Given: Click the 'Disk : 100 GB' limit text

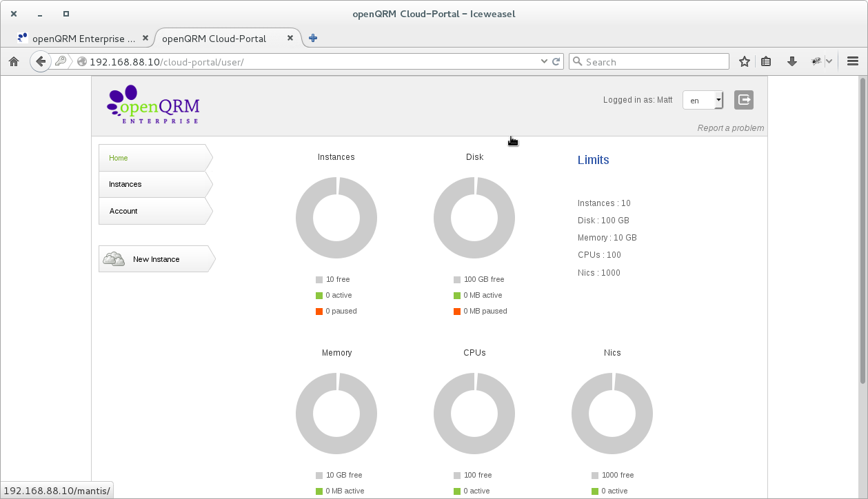Looking at the screenshot, I should [x=603, y=221].
